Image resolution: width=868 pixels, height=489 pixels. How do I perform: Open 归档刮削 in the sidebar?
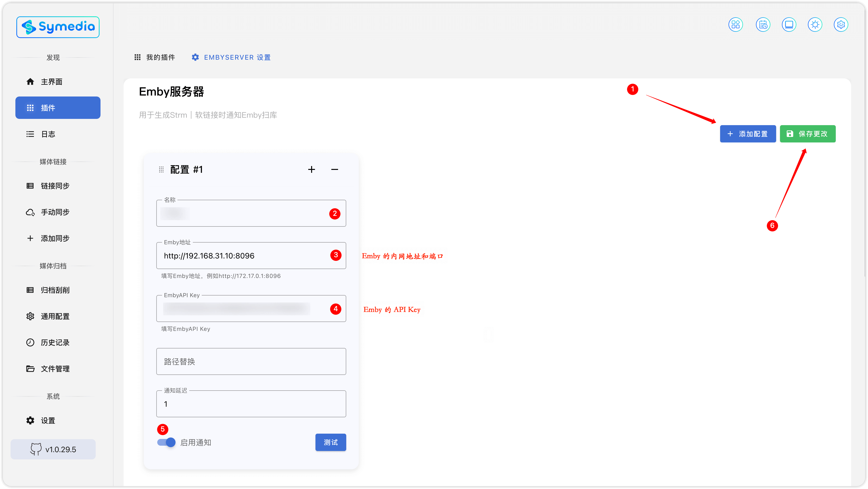coord(58,290)
